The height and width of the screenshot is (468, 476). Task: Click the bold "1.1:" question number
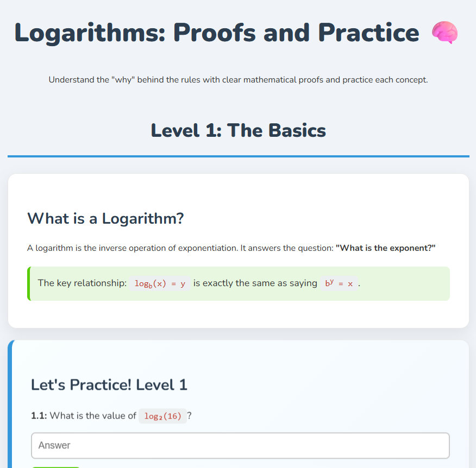point(39,416)
